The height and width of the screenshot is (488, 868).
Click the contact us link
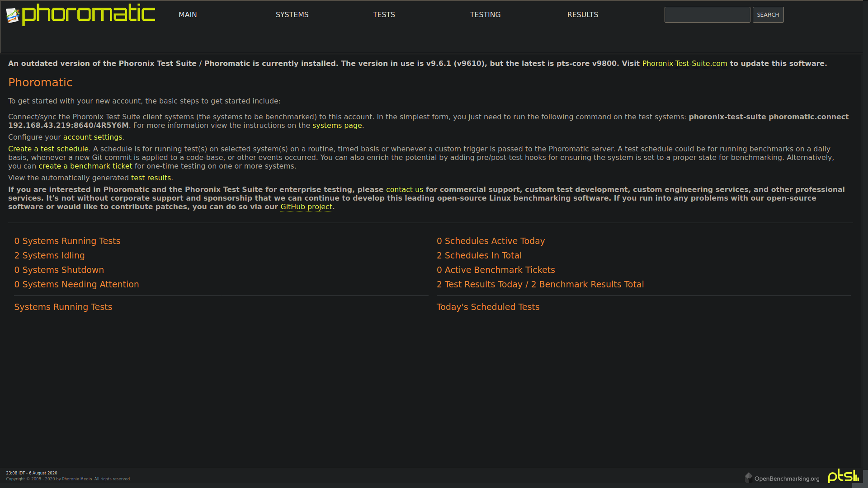[404, 190]
